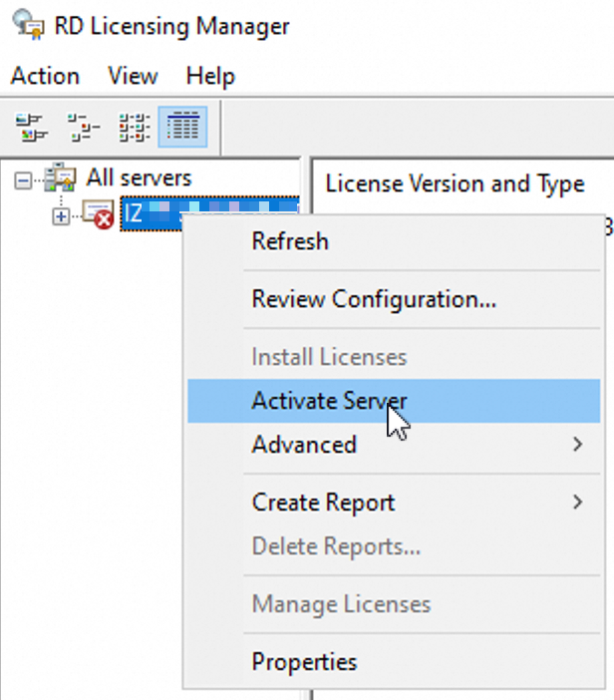Select the small icons view toolbar button

83,127
